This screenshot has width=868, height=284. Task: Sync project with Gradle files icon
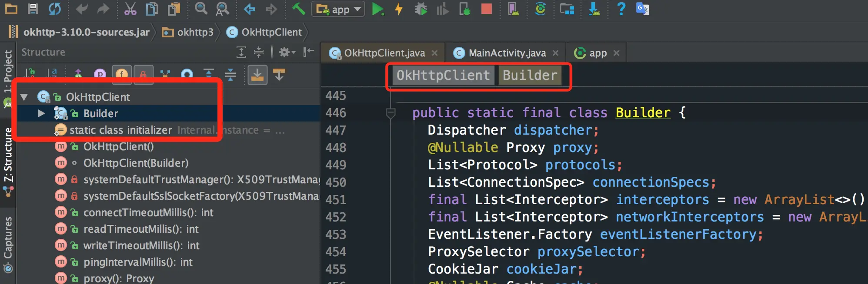[x=541, y=9]
